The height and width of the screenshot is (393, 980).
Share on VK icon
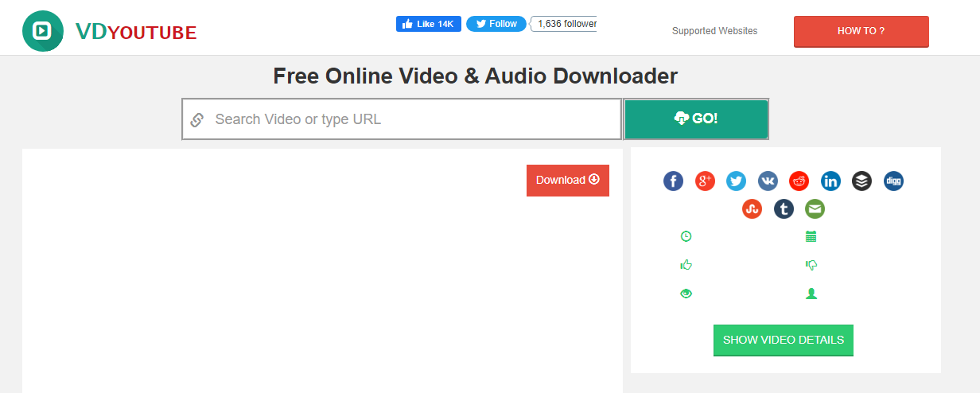pyautogui.click(x=768, y=181)
